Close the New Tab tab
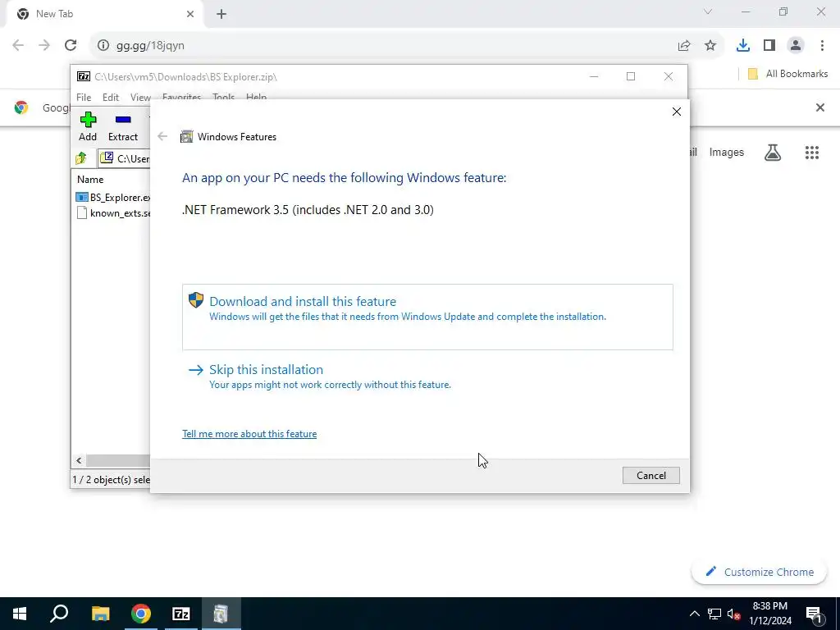The height and width of the screenshot is (630, 840). tap(190, 14)
